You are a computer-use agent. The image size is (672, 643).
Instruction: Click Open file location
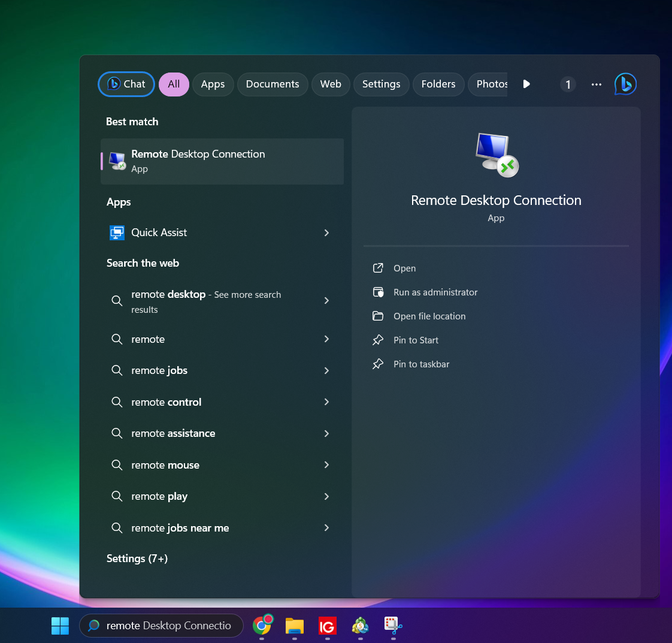429,316
